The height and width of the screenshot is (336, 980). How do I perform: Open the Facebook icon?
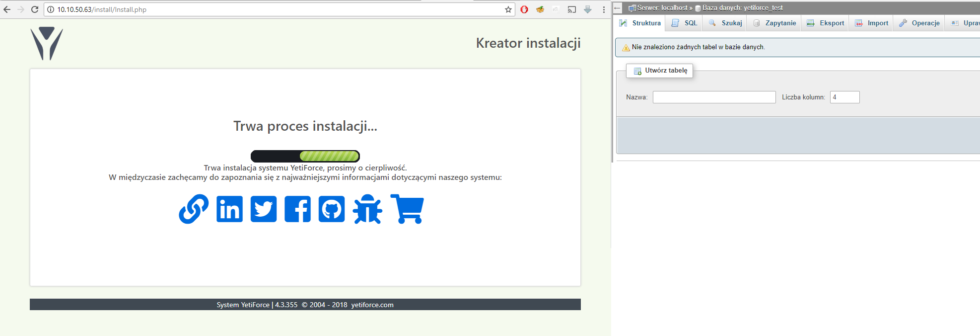(297, 209)
